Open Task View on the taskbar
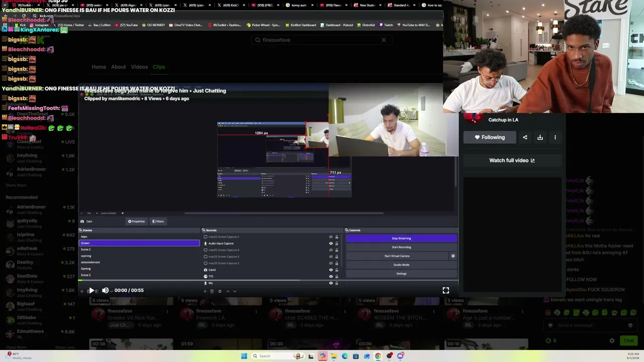The image size is (644, 362). point(311,356)
